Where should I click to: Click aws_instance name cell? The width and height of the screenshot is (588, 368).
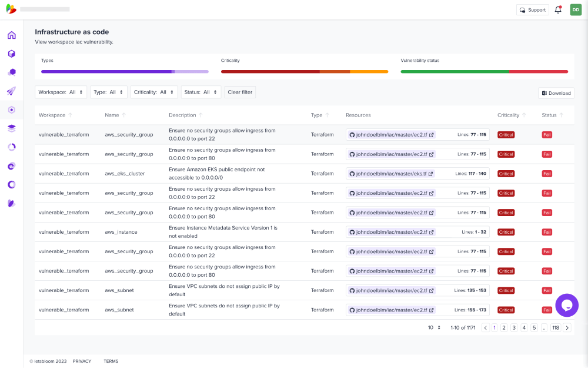pos(121,232)
